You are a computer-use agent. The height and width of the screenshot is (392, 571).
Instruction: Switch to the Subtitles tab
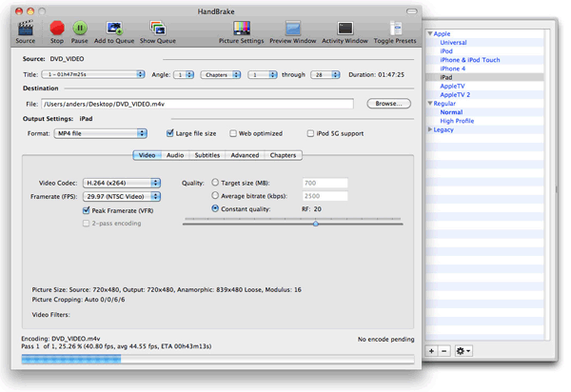click(207, 155)
